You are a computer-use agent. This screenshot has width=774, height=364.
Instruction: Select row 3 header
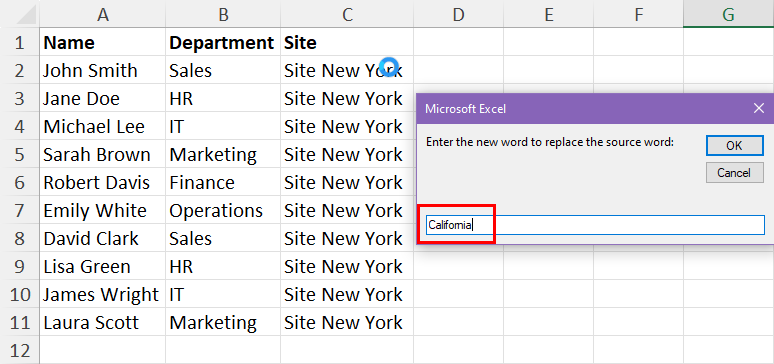click(20, 98)
